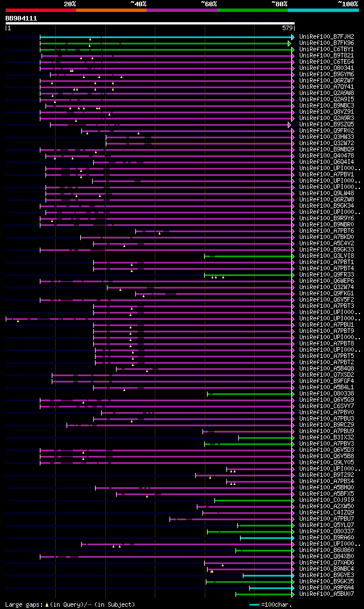The height and width of the screenshot is (609, 364).
Task: Select hit UniRef100_C0J9I9
Action: point(326,500)
